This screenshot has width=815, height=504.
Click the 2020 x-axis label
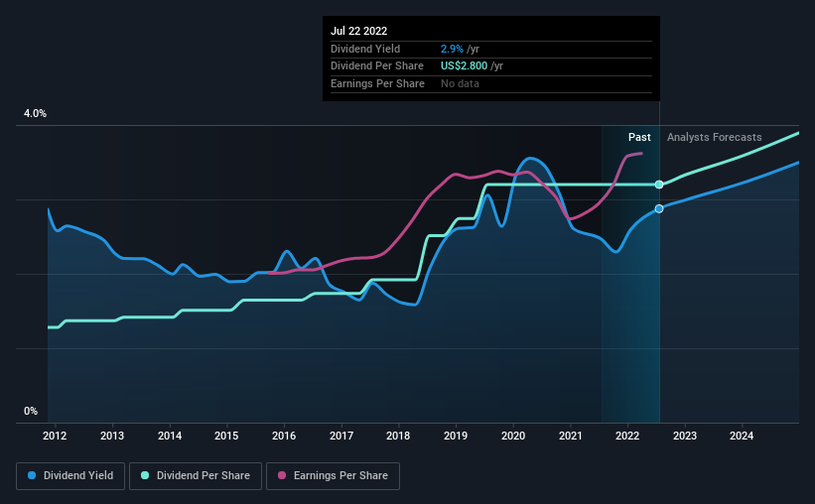[513, 436]
